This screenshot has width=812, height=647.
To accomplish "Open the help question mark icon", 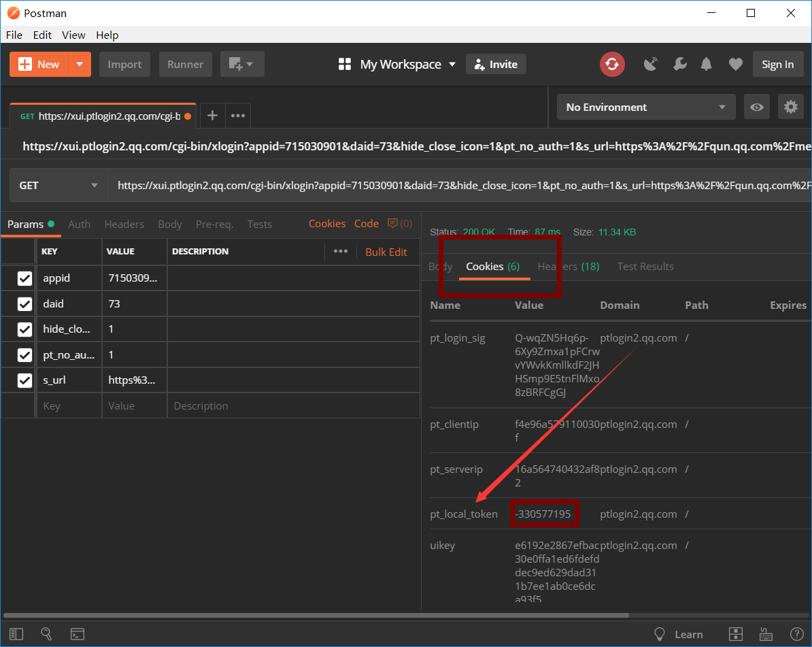I will [796, 634].
